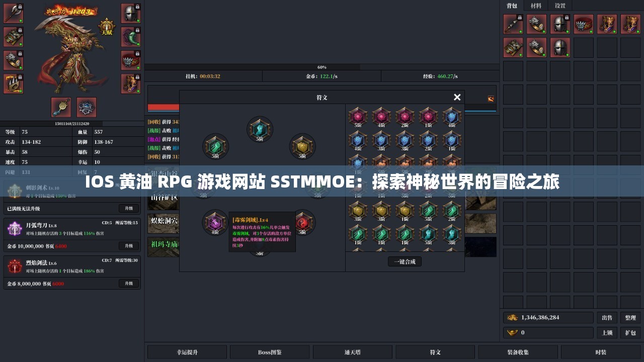Select the equipped cyan 5阶 rune at top
The width and height of the screenshot is (644, 362).
(x=260, y=129)
